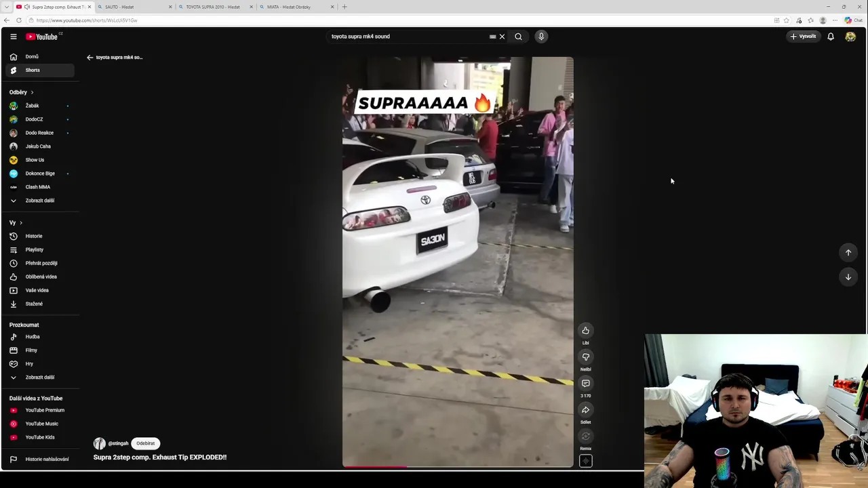Open the notifications bell
The image size is (868, 488).
click(x=831, y=37)
